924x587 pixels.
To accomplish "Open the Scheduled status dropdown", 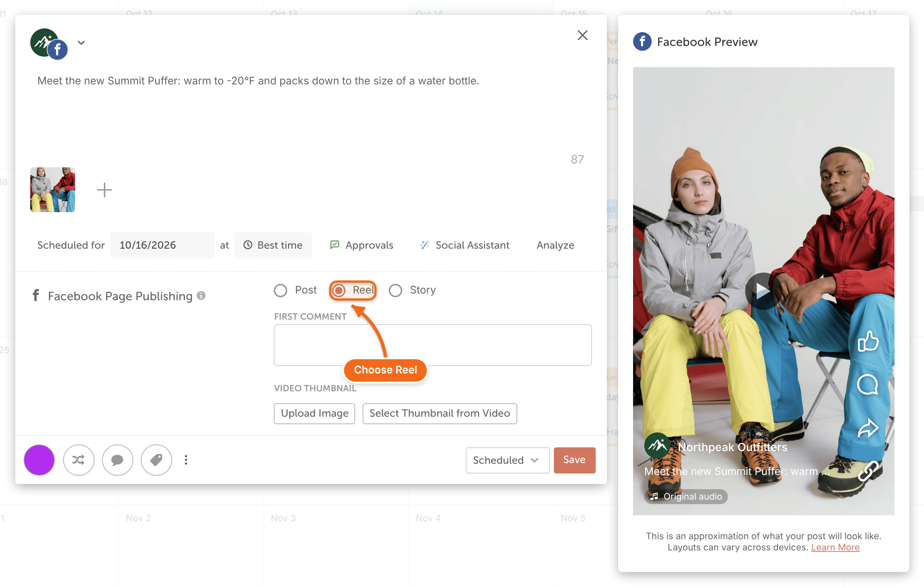I will (x=507, y=460).
